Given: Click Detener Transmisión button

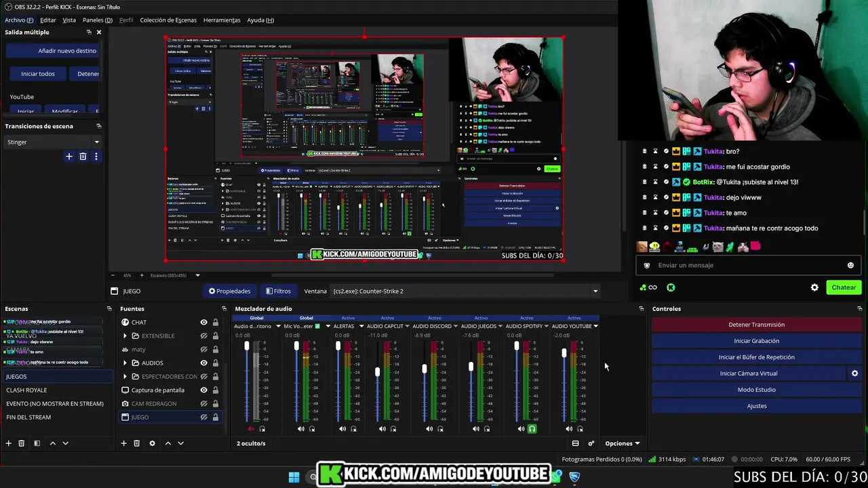Looking at the screenshot, I should pyautogui.click(x=756, y=325).
